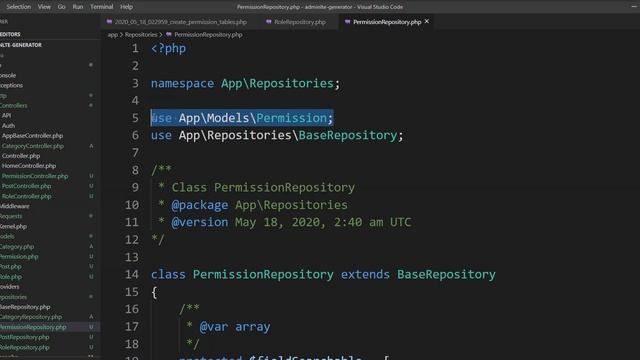Close the PermissionRepository.php tab
The image size is (640, 360).
click(427, 21)
